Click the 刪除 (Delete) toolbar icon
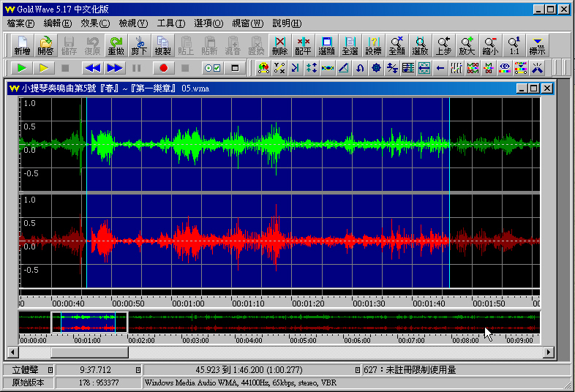 pyautogui.click(x=279, y=45)
